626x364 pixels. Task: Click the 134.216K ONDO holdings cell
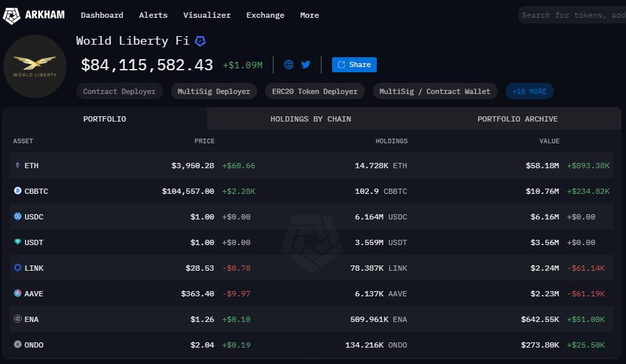click(376, 345)
